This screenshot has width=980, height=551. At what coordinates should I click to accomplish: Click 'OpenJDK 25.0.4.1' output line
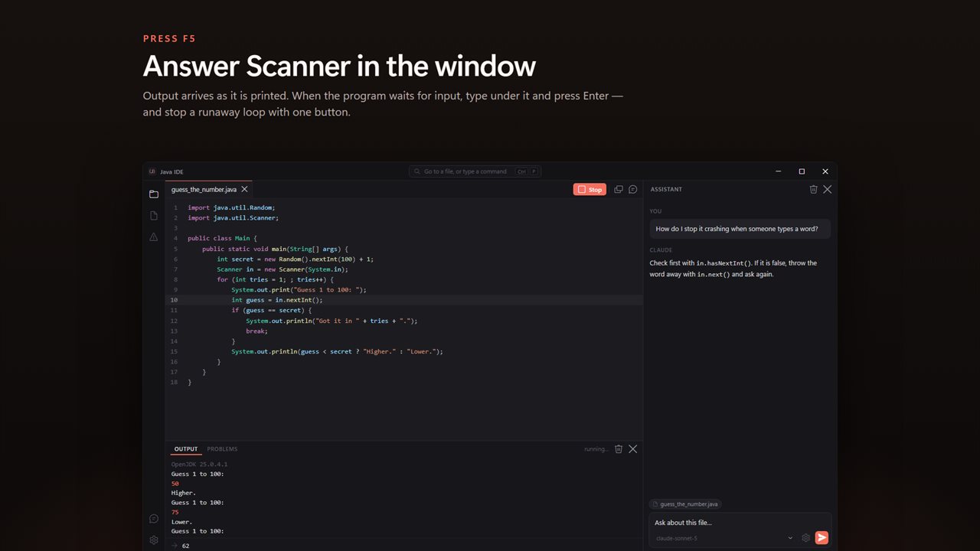199,465
